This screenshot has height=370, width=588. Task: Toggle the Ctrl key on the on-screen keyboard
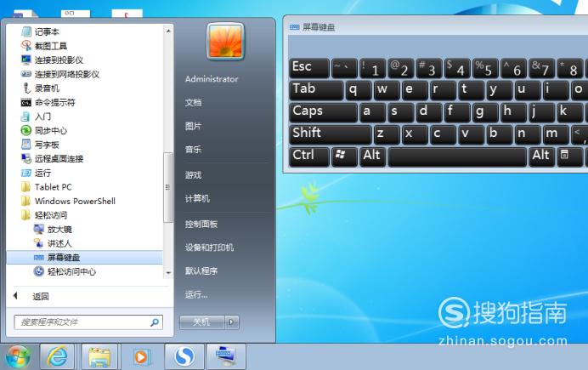309,157
